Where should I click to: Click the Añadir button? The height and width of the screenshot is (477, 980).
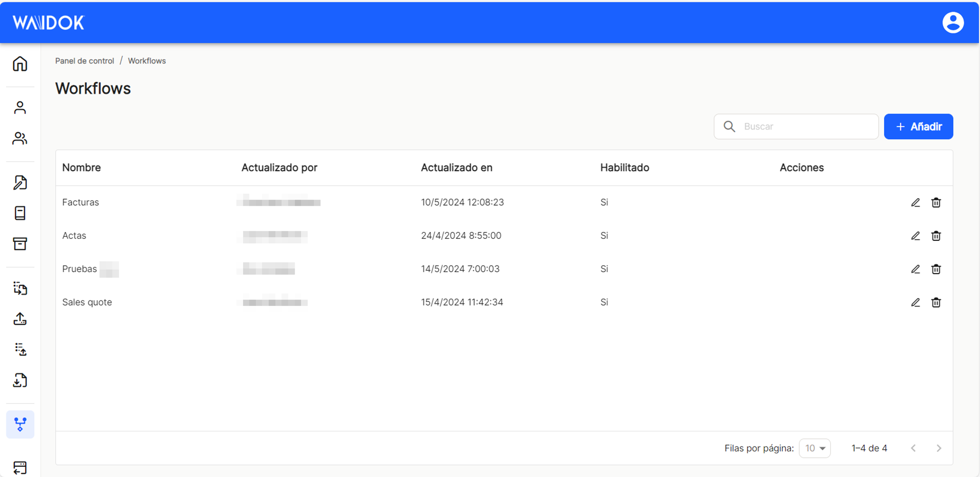click(918, 126)
